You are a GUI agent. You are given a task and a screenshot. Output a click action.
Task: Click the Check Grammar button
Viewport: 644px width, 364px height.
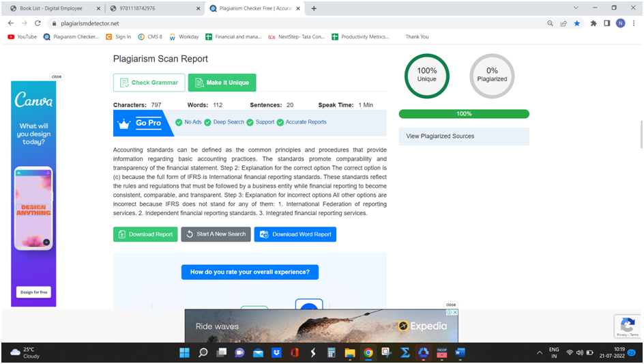(149, 83)
